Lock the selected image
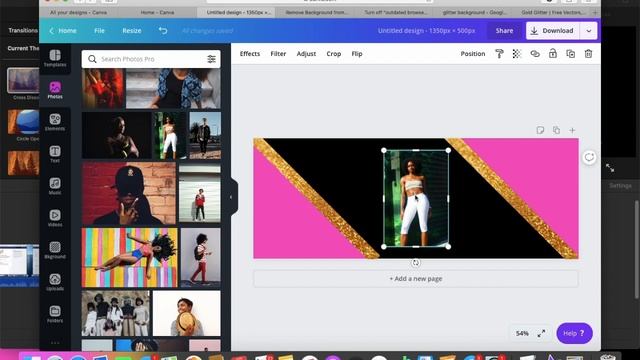Image resolution: width=640 pixels, height=360 pixels. pos(553,54)
